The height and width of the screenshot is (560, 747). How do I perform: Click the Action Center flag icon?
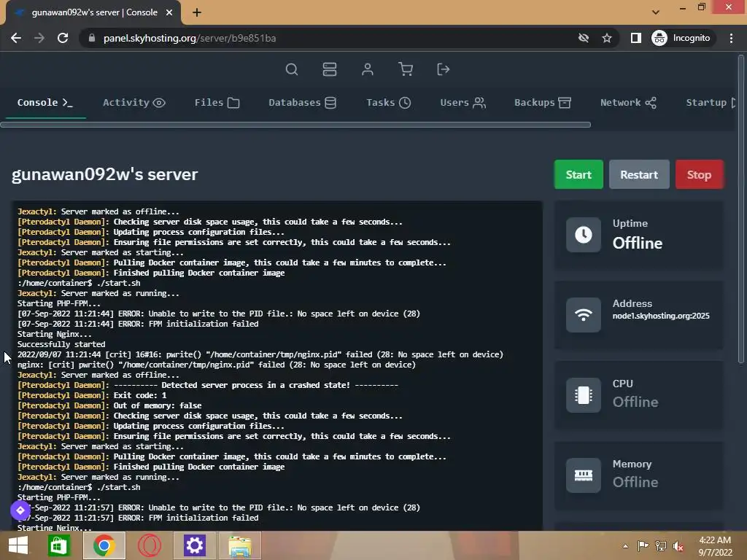[643, 546]
